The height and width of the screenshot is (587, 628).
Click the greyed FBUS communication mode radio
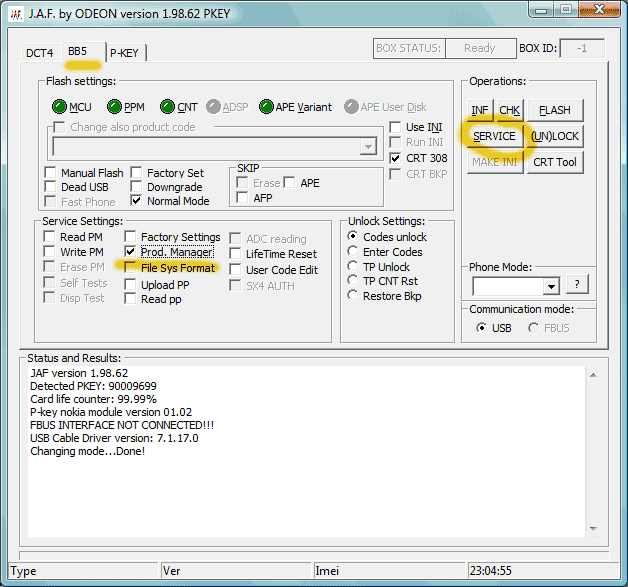click(x=533, y=328)
